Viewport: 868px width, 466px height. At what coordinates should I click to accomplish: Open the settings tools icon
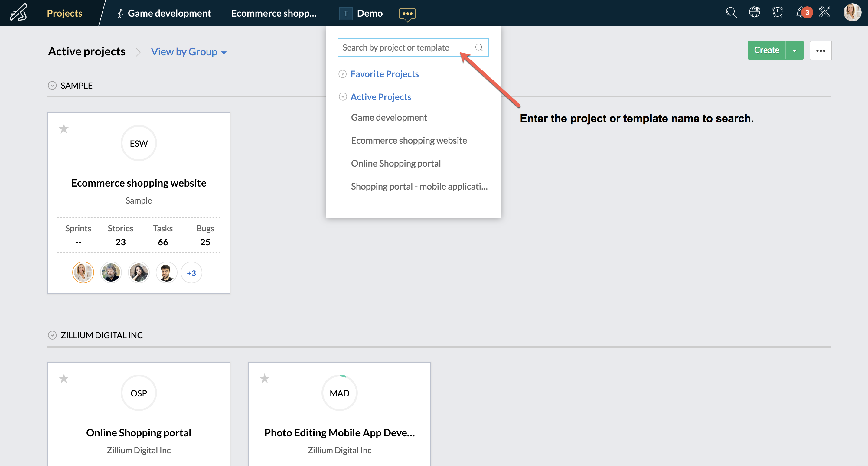(x=824, y=13)
